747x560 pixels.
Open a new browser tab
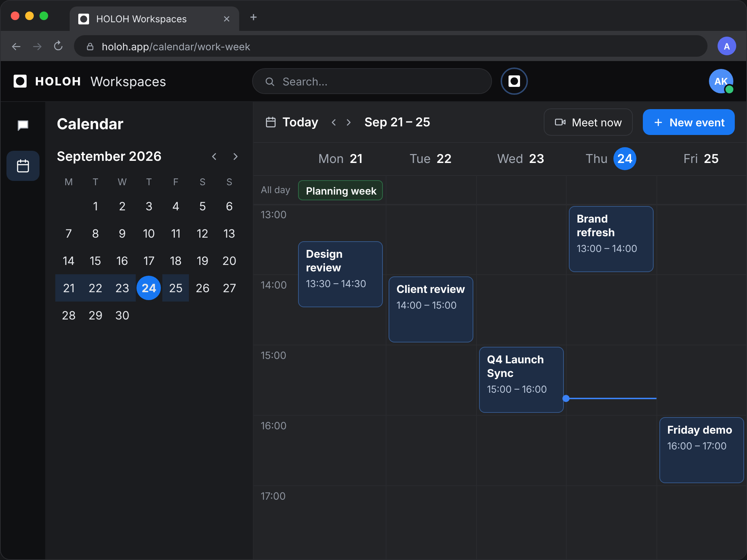(253, 17)
